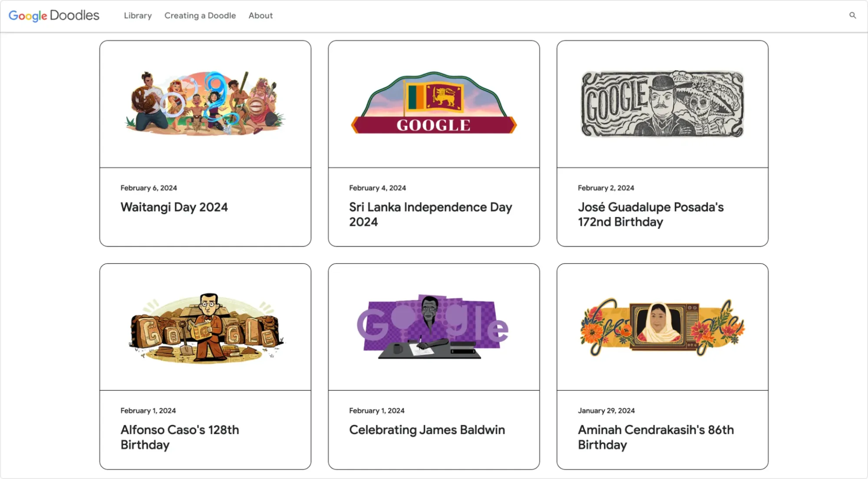Open the James Baldwin doodle image
Viewport: 868px width, 479px height.
coord(434,327)
